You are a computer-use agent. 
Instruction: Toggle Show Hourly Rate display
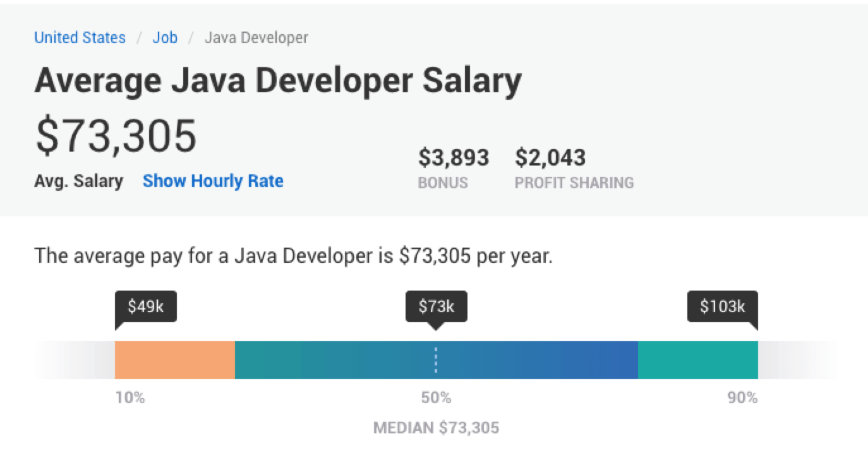[x=212, y=181]
